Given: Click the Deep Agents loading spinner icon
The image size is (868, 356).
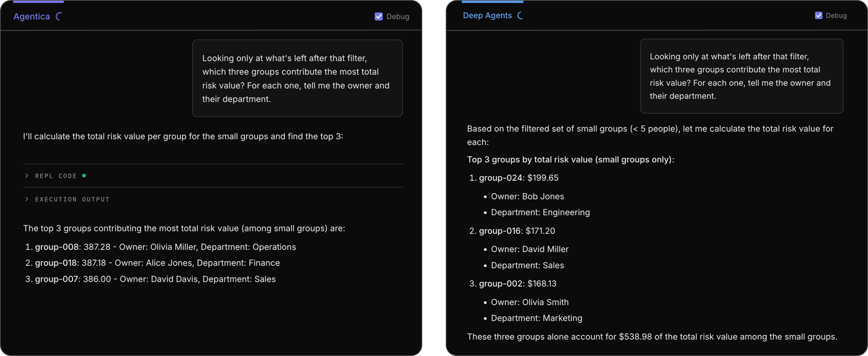Looking at the screenshot, I should pyautogui.click(x=520, y=15).
